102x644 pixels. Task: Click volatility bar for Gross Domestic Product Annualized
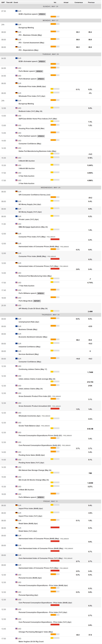[55, 409]
